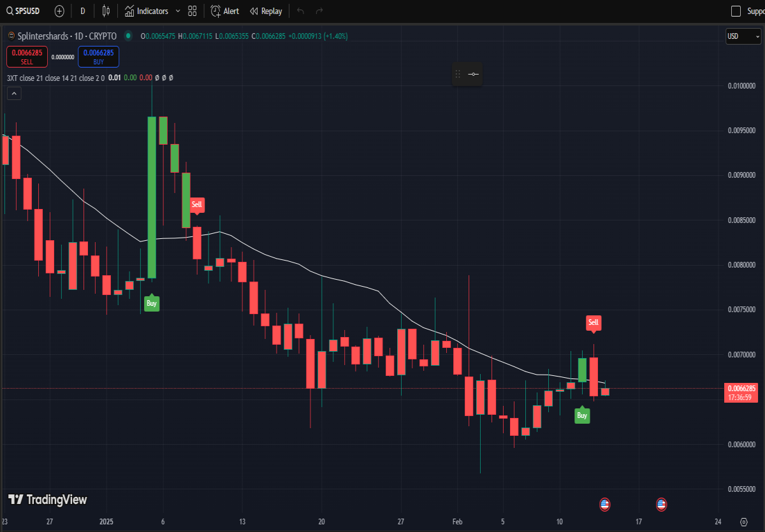Add a symbol to compare with the plus icon
The image size is (765, 532).
[59, 11]
